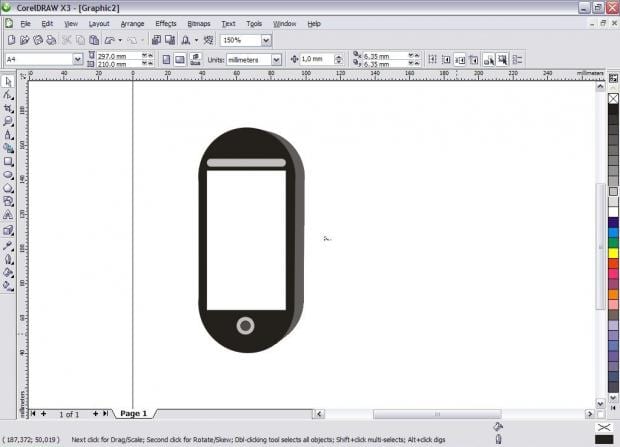Go to first page navigation button
The width and height of the screenshot is (620, 447).
point(33,413)
